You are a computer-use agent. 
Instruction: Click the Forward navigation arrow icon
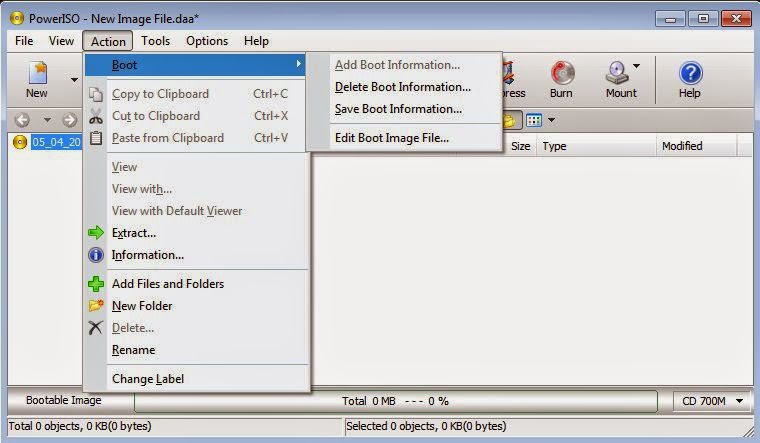(x=70, y=120)
